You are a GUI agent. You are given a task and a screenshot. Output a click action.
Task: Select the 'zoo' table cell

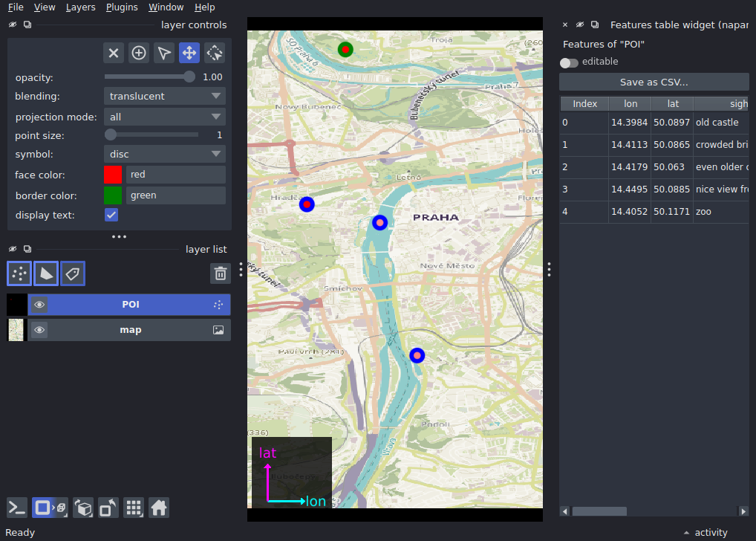click(721, 212)
